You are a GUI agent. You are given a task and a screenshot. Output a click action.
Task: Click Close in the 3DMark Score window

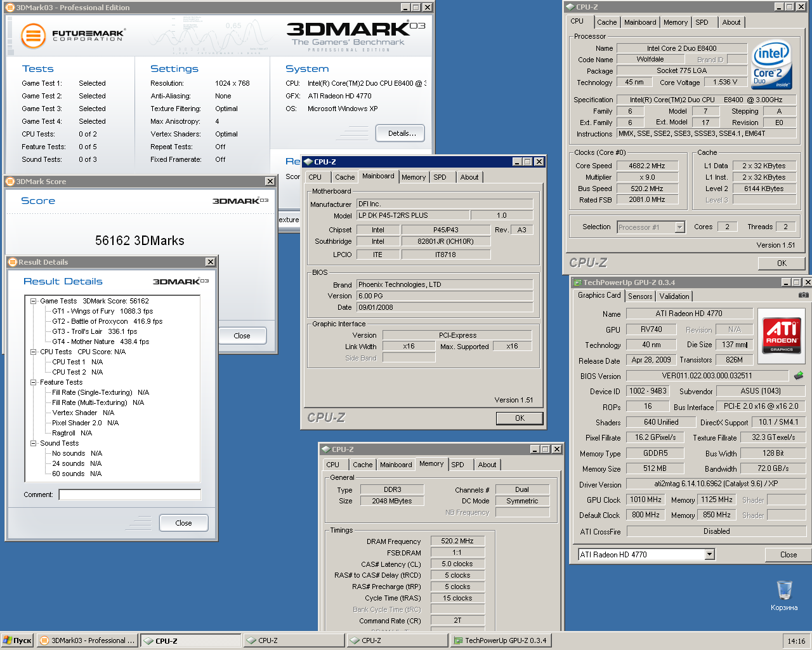(242, 336)
